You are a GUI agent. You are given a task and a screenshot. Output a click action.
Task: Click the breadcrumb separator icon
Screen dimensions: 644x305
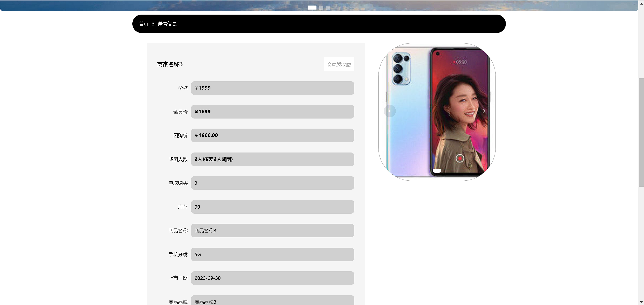click(x=153, y=24)
